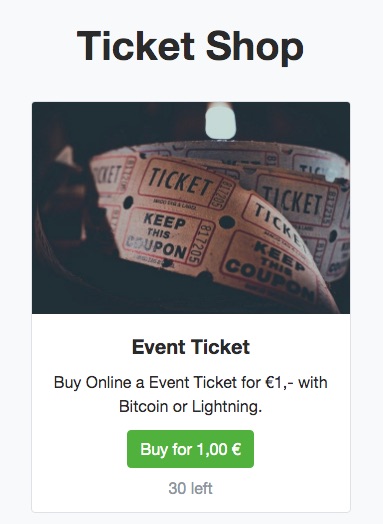Click the word Shop in the heading
Image resolution: width=383 pixels, height=524 pixels.
tap(255, 46)
